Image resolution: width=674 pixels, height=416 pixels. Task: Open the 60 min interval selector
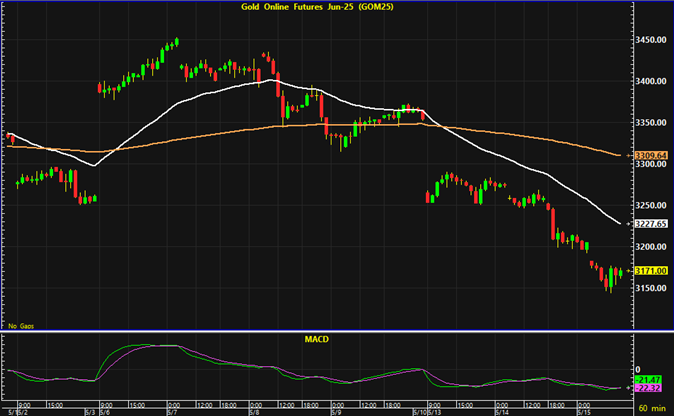tap(652, 408)
